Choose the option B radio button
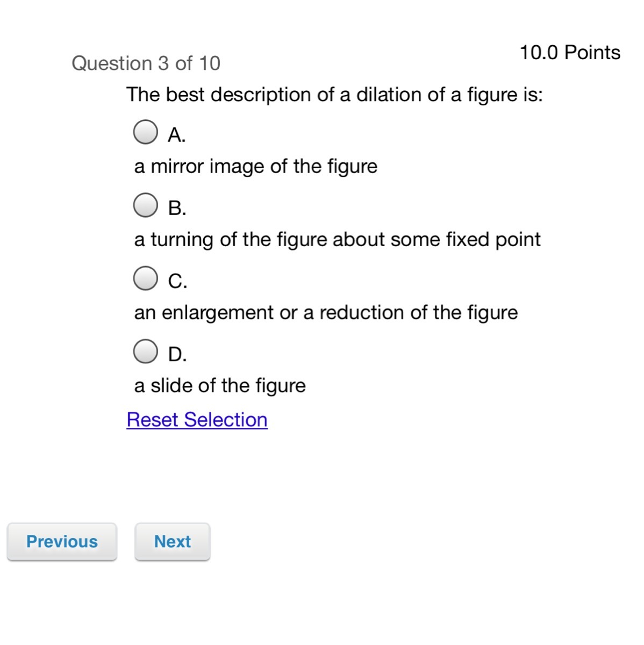Viewport: 644px width, 645px height. point(145,205)
